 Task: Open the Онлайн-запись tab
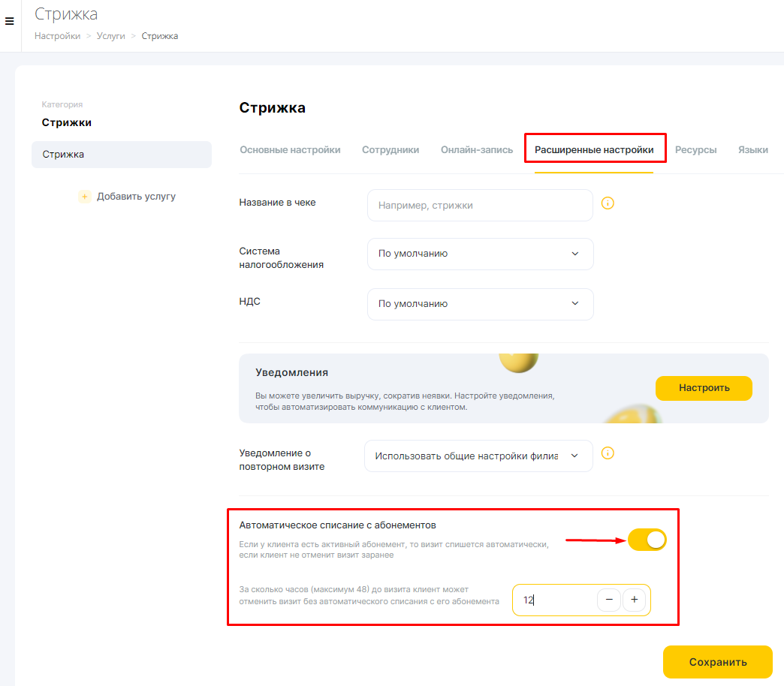coord(477,150)
